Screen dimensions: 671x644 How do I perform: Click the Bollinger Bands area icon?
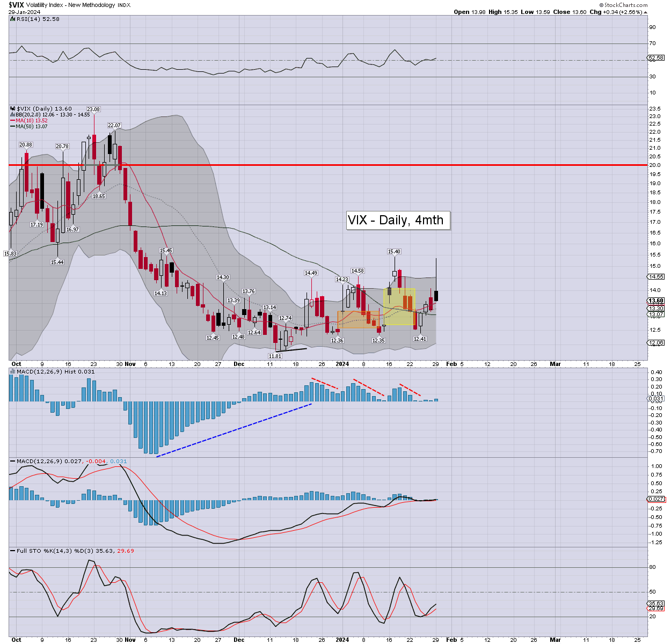click(x=12, y=114)
